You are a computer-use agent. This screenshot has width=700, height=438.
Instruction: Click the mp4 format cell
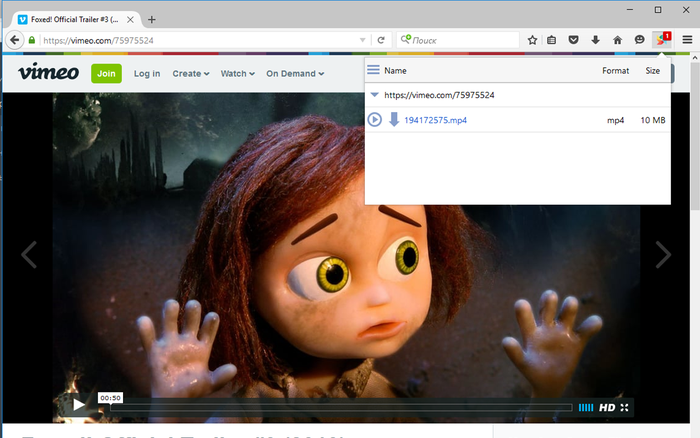615,120
